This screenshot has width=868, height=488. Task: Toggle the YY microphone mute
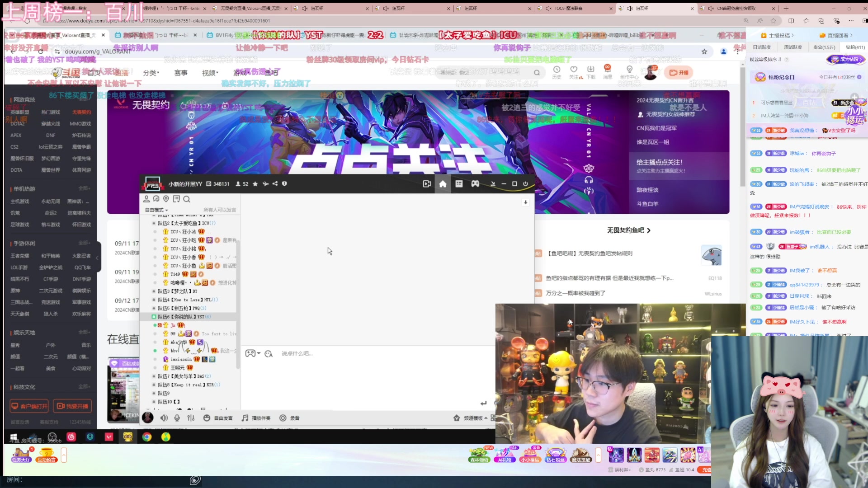177,418
